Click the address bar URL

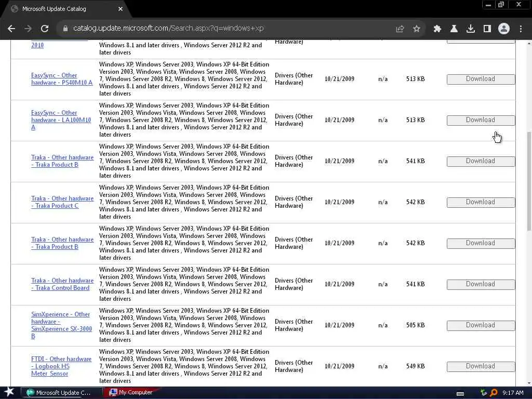pos(168,29)
